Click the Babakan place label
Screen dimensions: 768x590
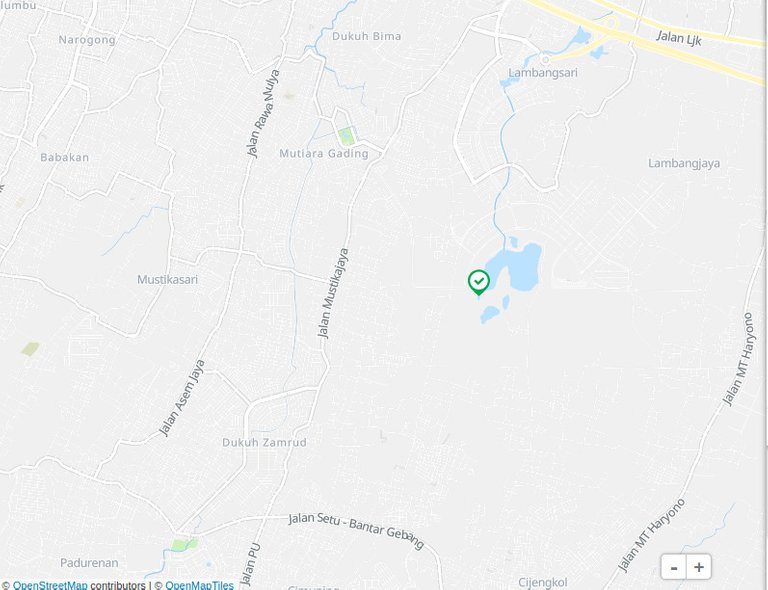coord(65,157)
